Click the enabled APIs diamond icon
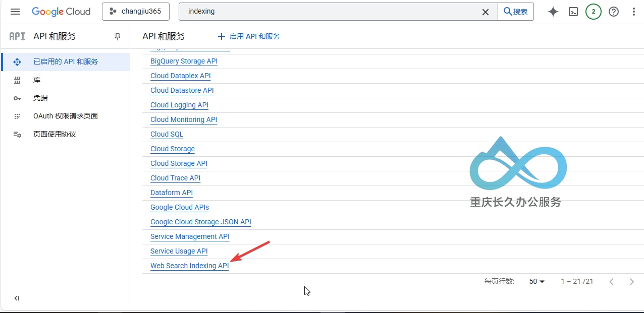644x313 pixels. pos(17,61)
